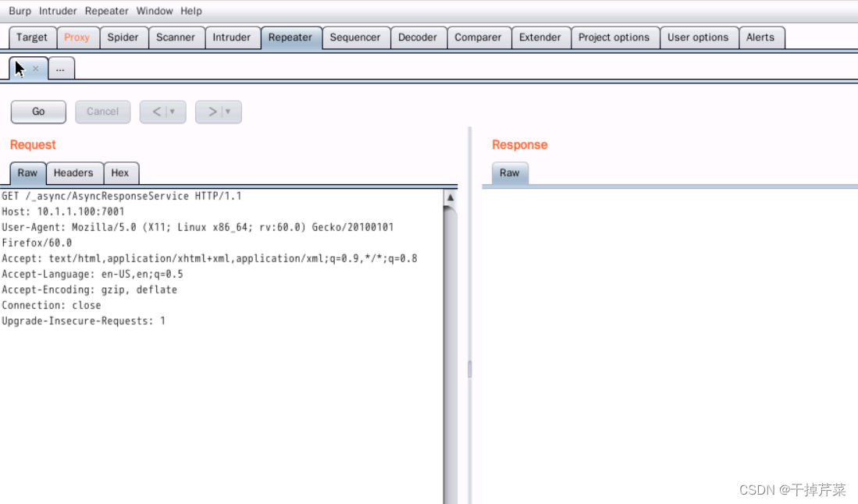858x504 pixels.
Task: Switch to the Extender tab
Action: point(540,37)
